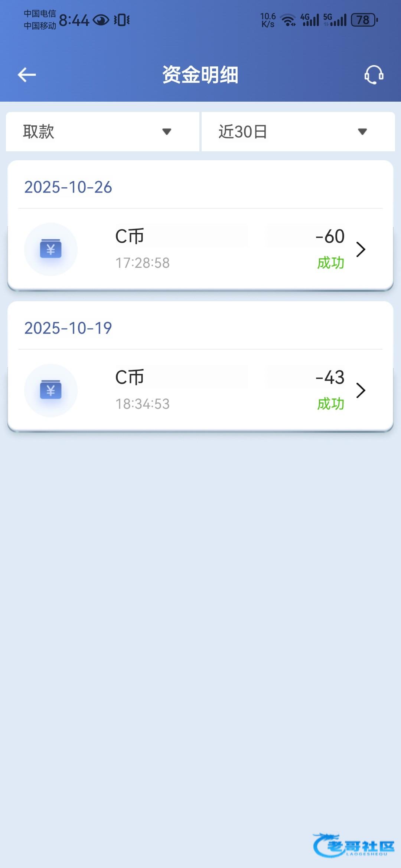The width and height of the screenshot is (401, 868).
Task: Tap the battery indicator in status bar
Action: click(x=364, y=20)
